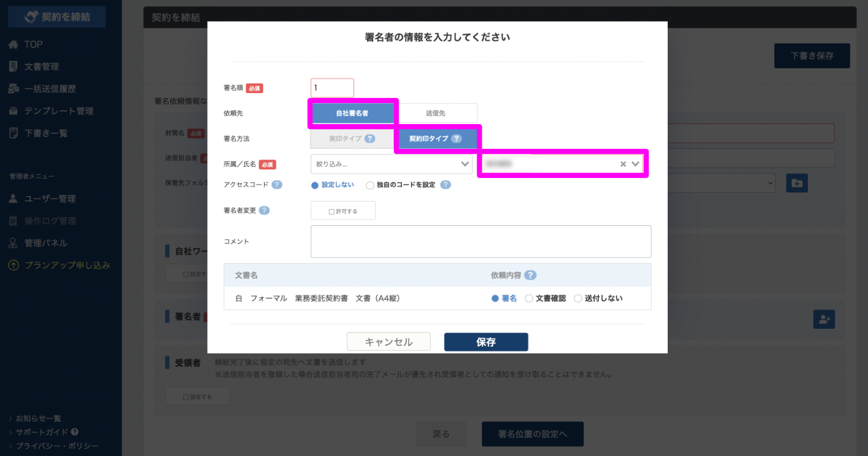Clear the selected name with the X icon

pyautogui.click(x=623, y=164)
